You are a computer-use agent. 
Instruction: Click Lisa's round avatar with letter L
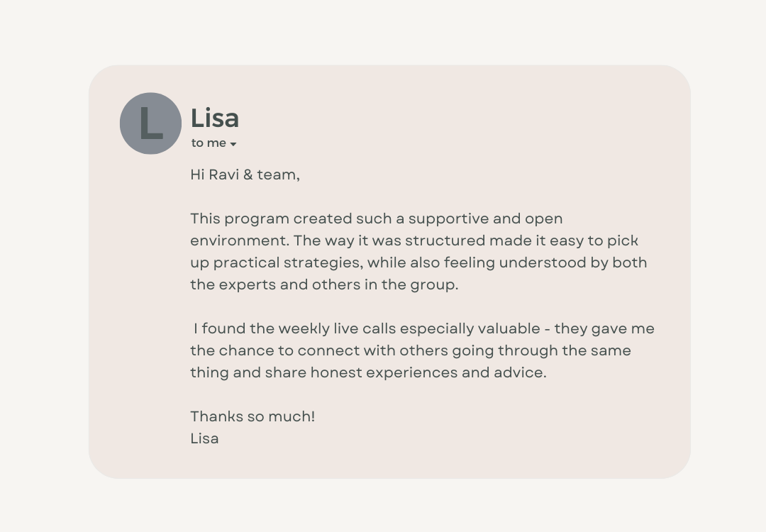(150, 123)
